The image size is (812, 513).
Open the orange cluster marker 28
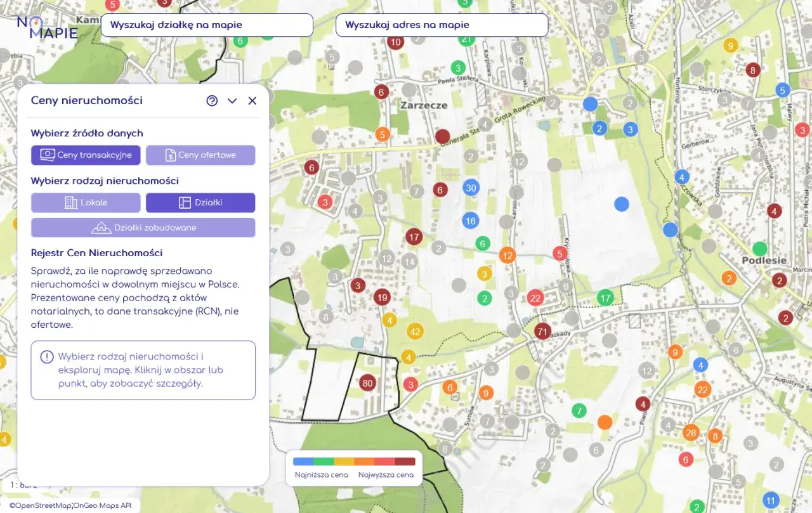click(691, 433)
